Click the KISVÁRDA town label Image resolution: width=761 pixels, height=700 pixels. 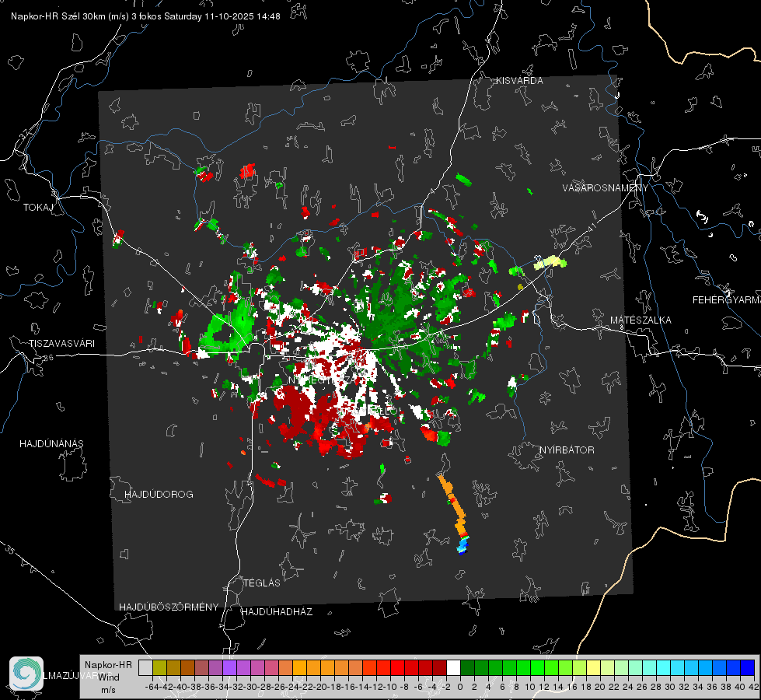519,81
